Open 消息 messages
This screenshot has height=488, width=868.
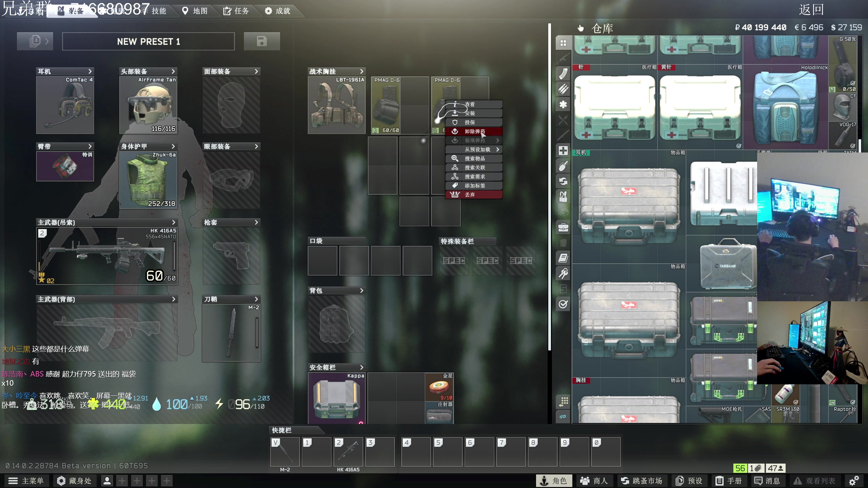click(767, 481)
